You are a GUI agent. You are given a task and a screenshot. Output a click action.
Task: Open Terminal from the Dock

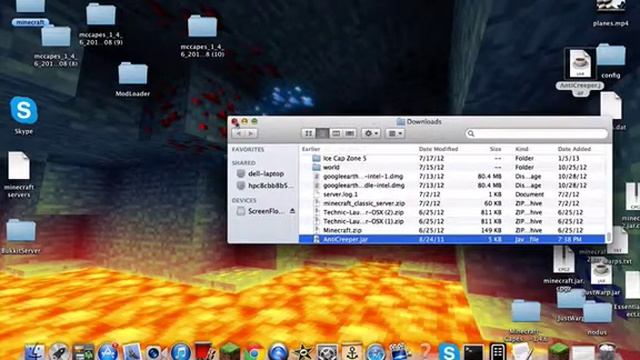[x=473, y=352]
